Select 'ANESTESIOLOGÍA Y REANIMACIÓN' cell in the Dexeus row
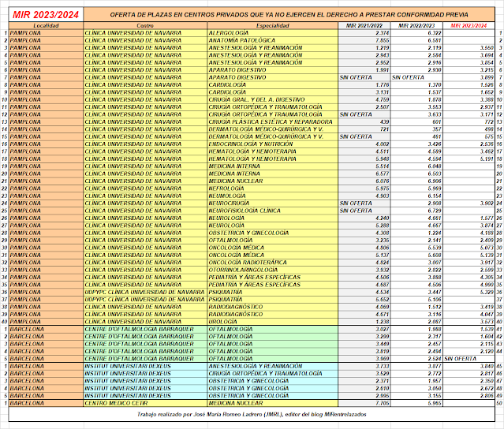Image resolution: width=504 pixels, height=429 pixels. (273, 366)
